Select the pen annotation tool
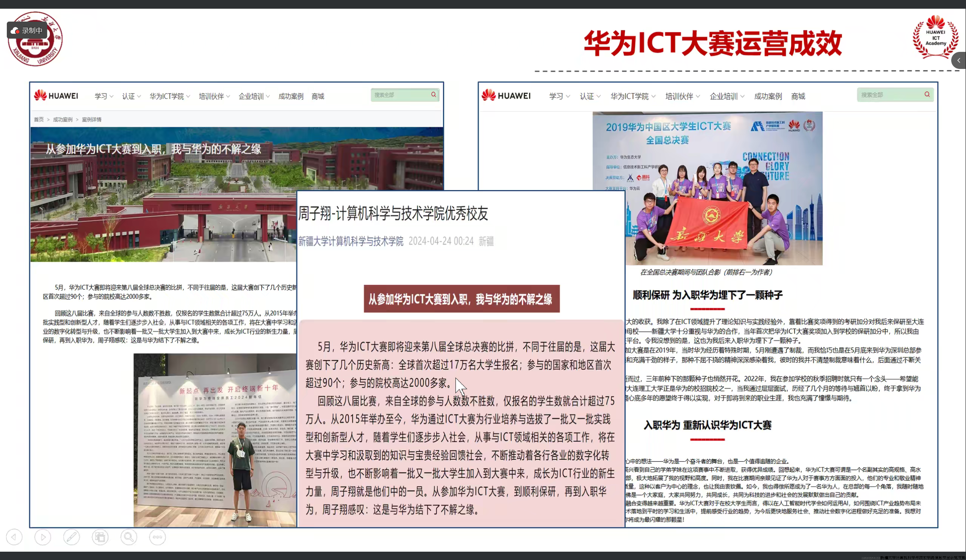 click(72, 537)
